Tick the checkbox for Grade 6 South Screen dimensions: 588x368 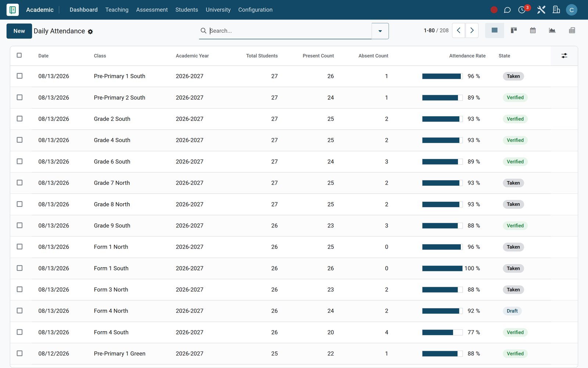click(19, 161)
